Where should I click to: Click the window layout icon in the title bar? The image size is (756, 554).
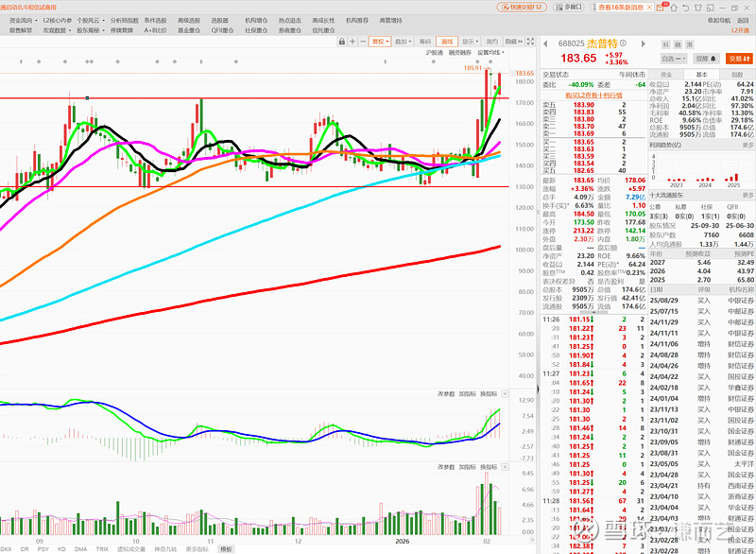pyautogui.click(x=710, y=8)
